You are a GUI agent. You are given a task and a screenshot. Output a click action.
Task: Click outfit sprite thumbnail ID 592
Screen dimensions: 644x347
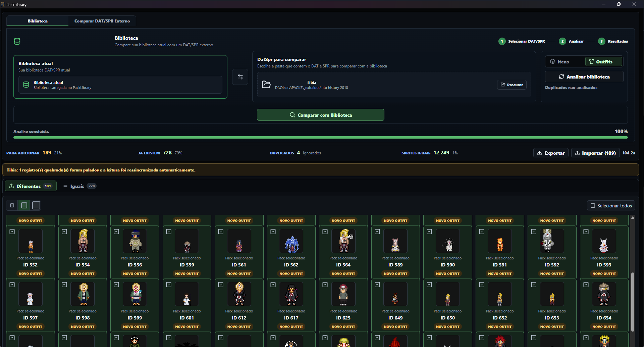[552, 241]
